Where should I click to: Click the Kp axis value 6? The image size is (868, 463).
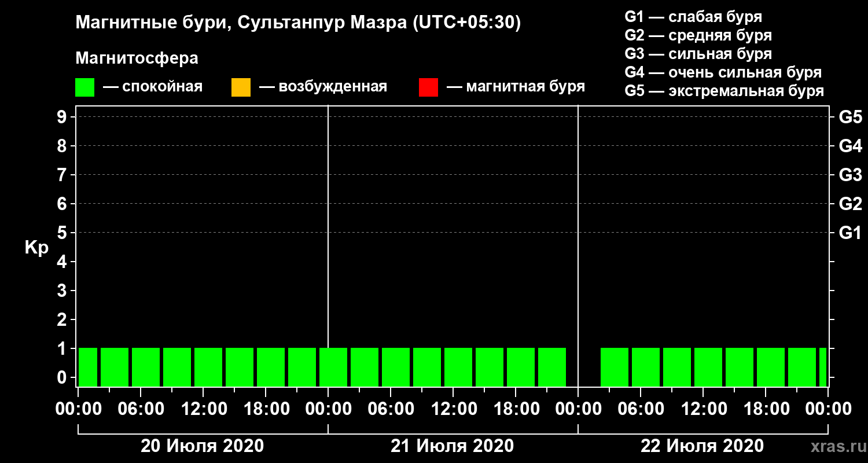(63, 204)
